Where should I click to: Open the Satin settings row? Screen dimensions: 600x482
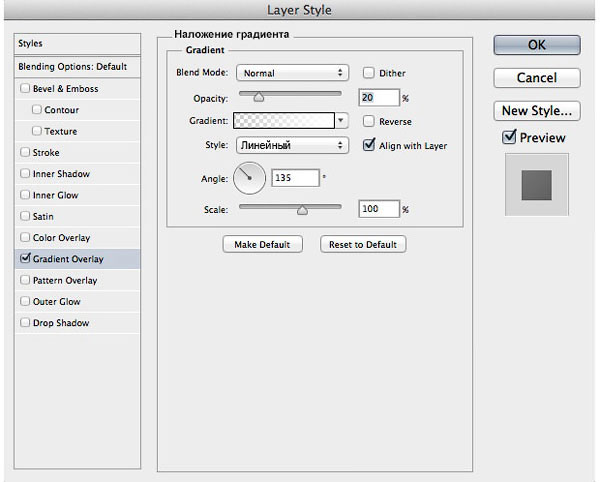[77, 216]
